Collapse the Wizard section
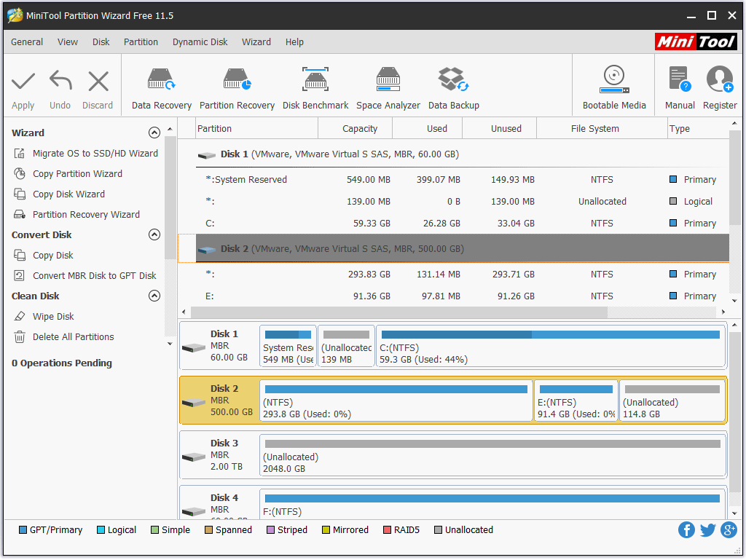Screen dimensions: 746x560 click(x=154, y=133)
